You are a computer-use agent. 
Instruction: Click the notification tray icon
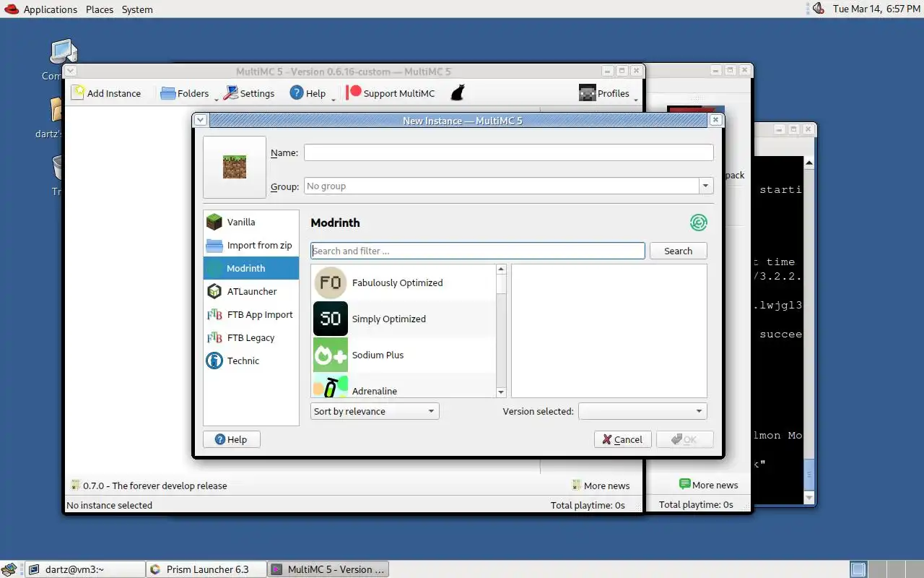tap(818, 9)
